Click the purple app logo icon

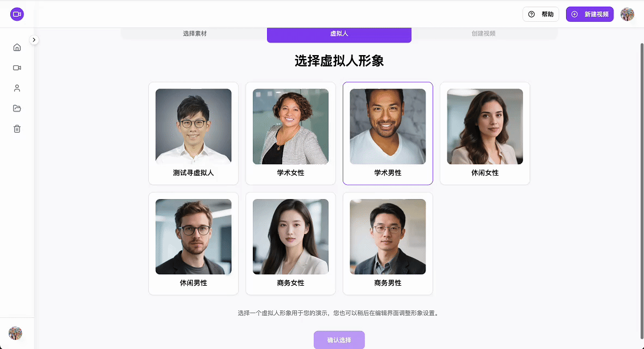point(17,14)
